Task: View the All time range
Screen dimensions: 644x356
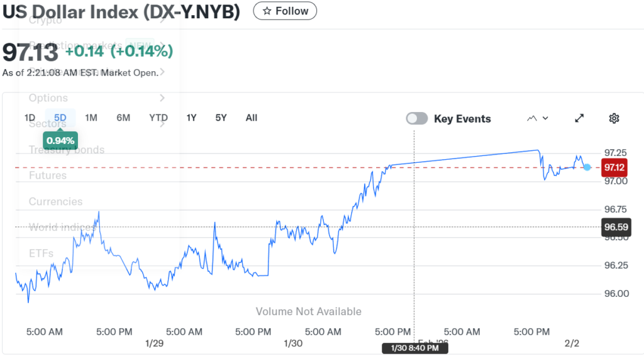Action: [252, 118]
